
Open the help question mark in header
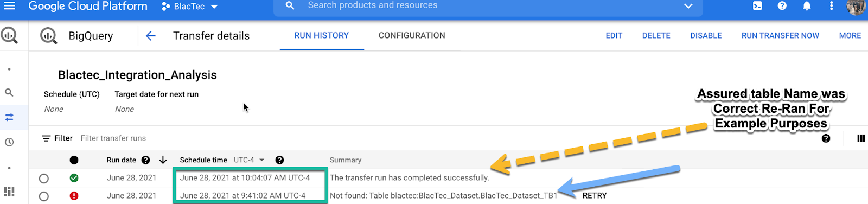(782, 5)
